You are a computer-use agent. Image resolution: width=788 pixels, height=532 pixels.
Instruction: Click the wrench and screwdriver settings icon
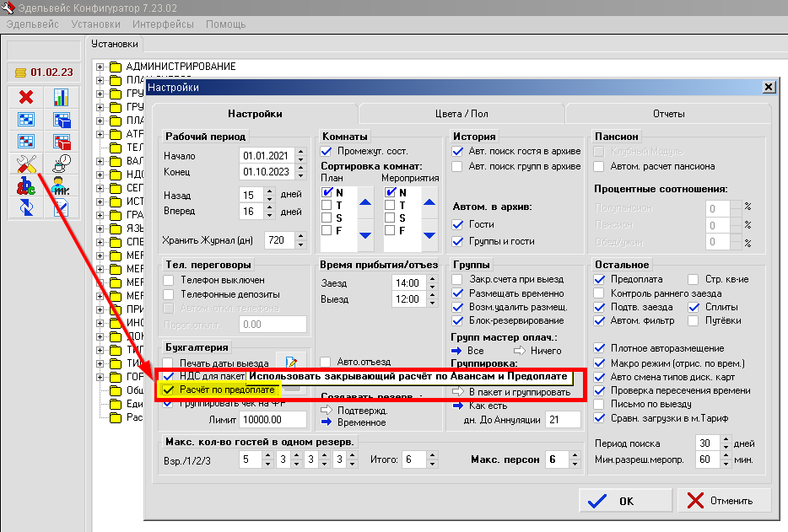click(x=25, y=164)
